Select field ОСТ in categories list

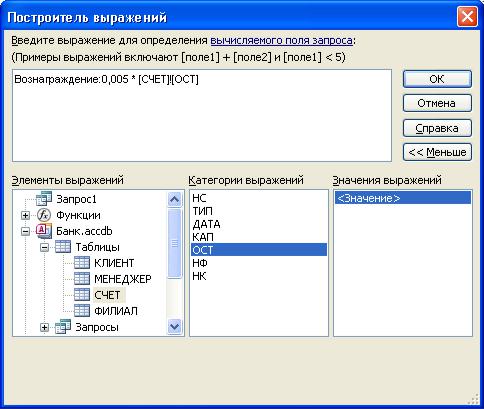pyautogui.click(x=259, y=250)
